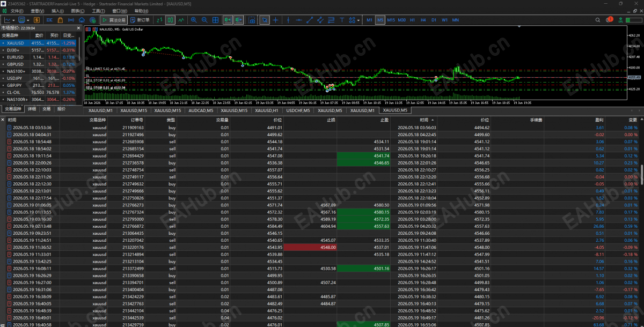The height and width of the screenshot is (327, 644).
Task: Switch Market Watch to 详细 tab
Action: tap(32, 109)
